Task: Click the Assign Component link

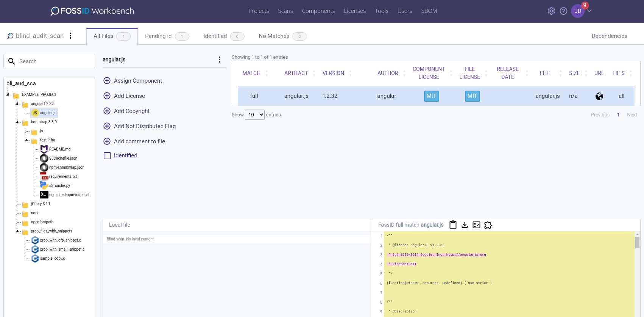Action: [x=138, y=81]
